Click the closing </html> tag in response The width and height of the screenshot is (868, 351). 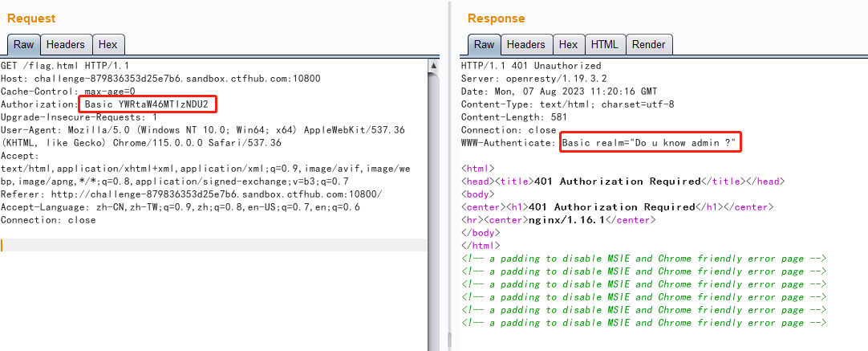pos(481,245)
